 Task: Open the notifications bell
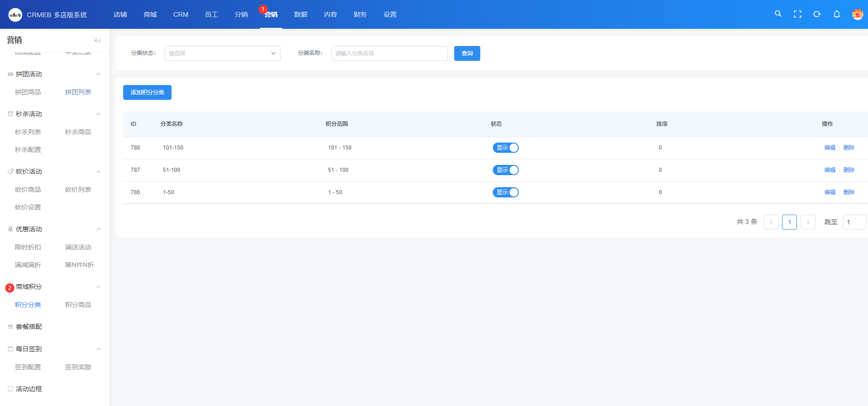coord(836,14)
